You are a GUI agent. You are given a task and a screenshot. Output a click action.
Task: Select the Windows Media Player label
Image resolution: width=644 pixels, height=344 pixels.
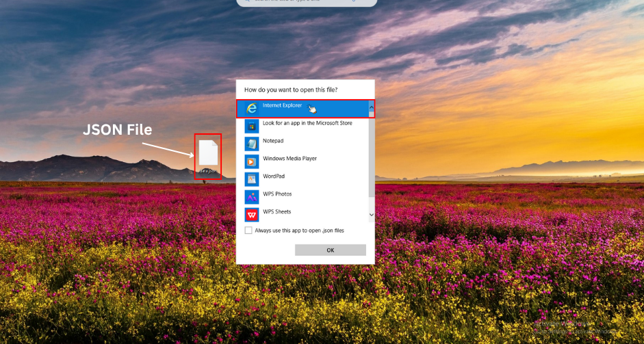coord(289,159)
